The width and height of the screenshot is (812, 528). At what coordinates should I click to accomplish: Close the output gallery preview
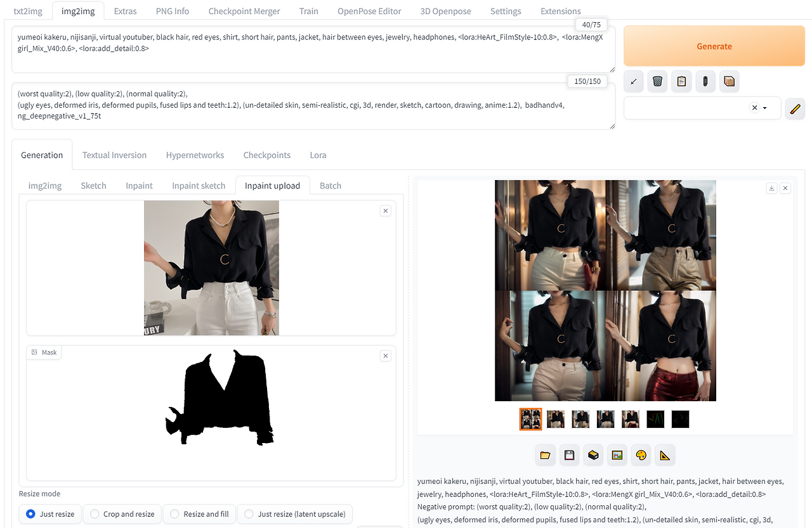(785, 188)
